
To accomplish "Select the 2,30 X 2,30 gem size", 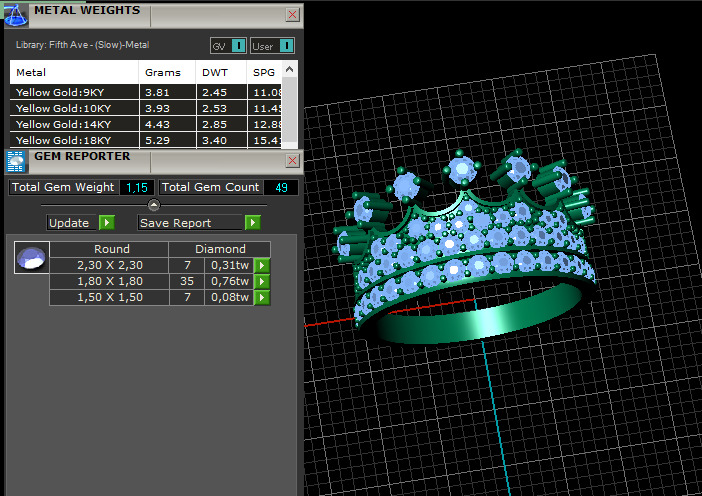I will [110, 265].
